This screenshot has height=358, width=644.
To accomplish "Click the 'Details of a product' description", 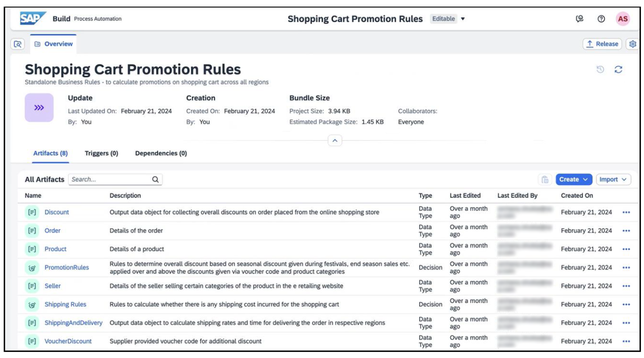I will coord(137,249).
